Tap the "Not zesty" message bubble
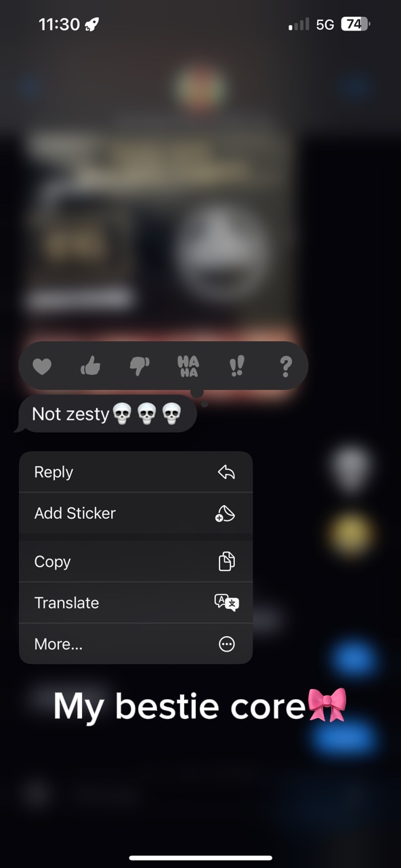 [107, 414]
